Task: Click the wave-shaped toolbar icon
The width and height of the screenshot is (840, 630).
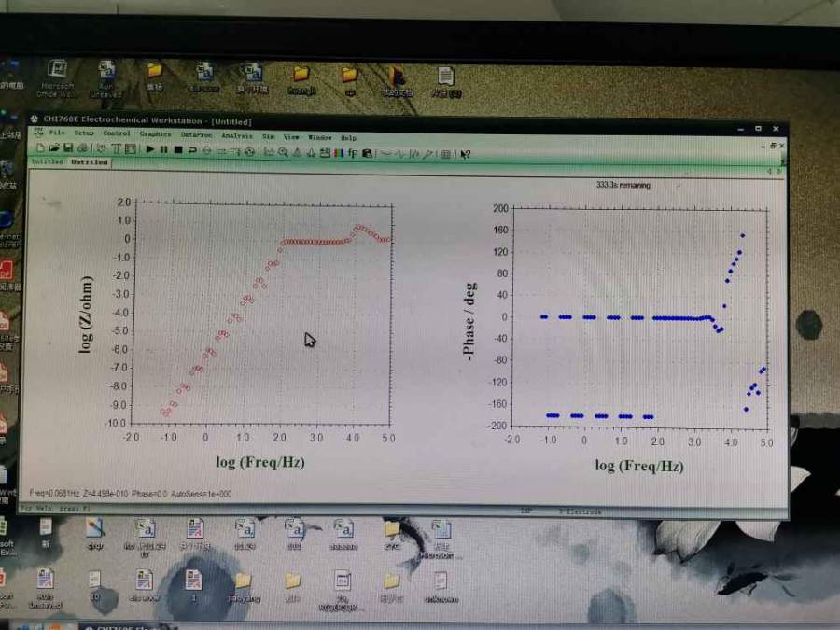Action: [399, 154]
